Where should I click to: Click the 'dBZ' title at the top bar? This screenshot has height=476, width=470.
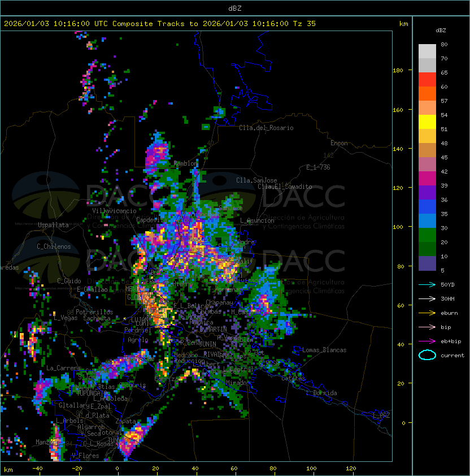pyautogui.click(x=235, y=8)
